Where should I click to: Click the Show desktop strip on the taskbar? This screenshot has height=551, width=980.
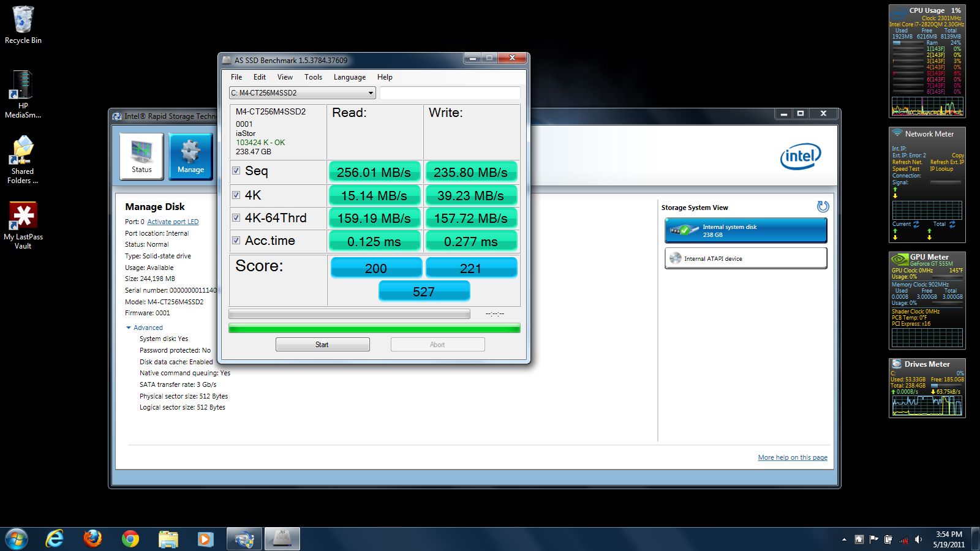(x=975, y=539)
